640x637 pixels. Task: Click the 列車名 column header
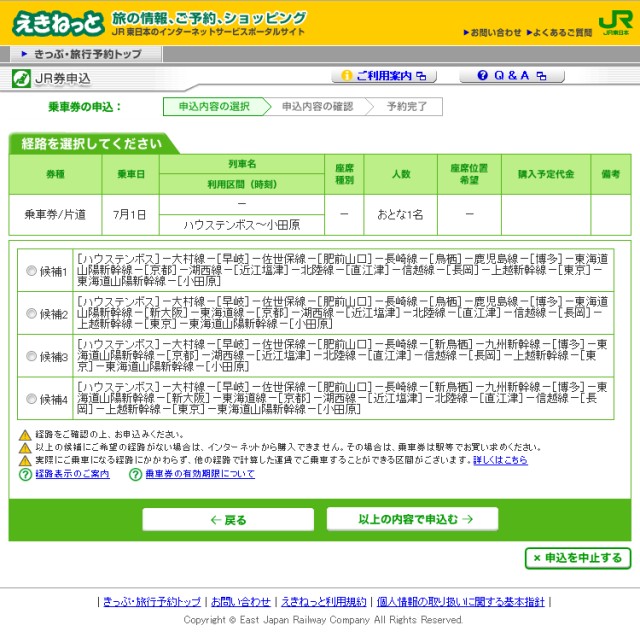[242, 164]
